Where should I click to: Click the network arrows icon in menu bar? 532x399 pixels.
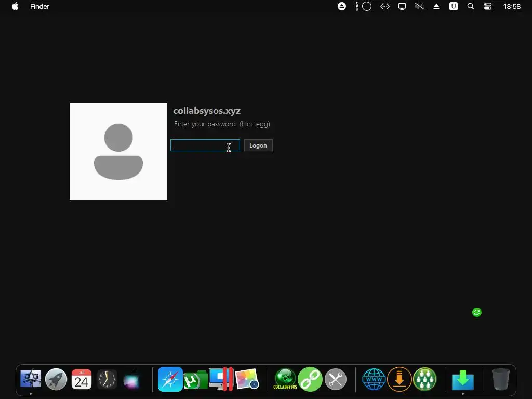(385, 6)
